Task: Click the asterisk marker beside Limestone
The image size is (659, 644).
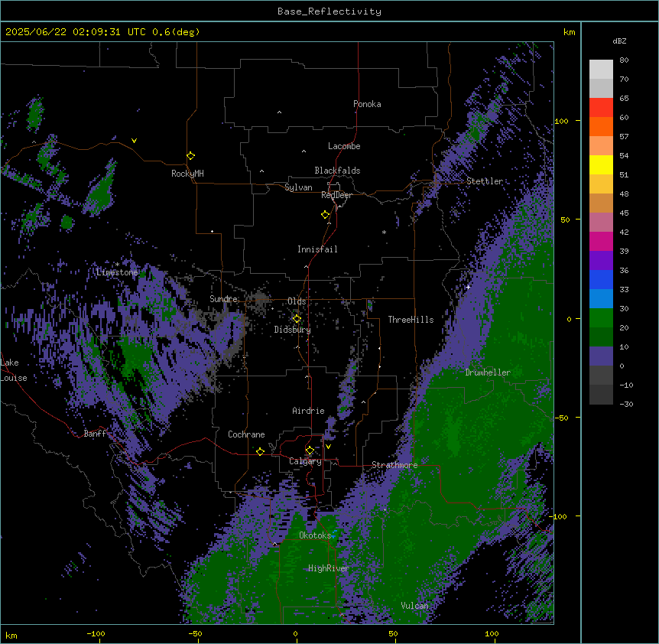Action: click(117, 265)
